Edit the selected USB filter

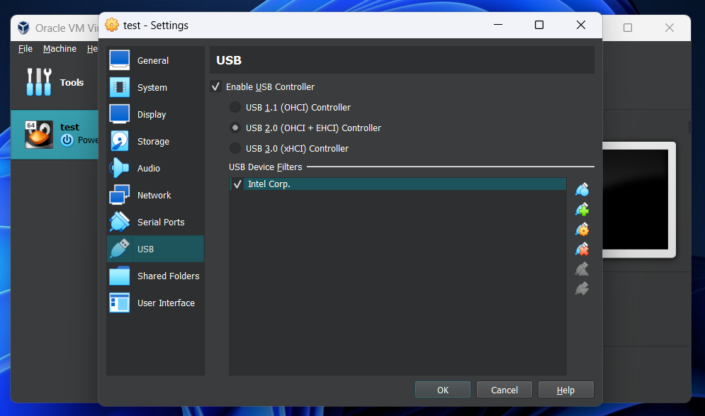[582, 229]
